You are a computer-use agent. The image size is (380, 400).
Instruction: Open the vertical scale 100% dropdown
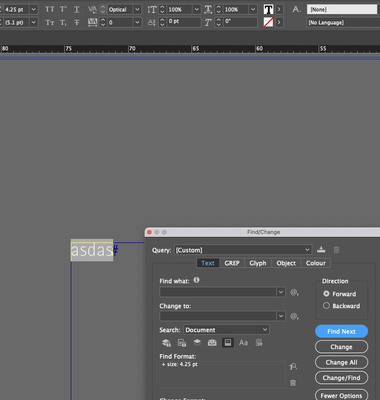(197, 10)
